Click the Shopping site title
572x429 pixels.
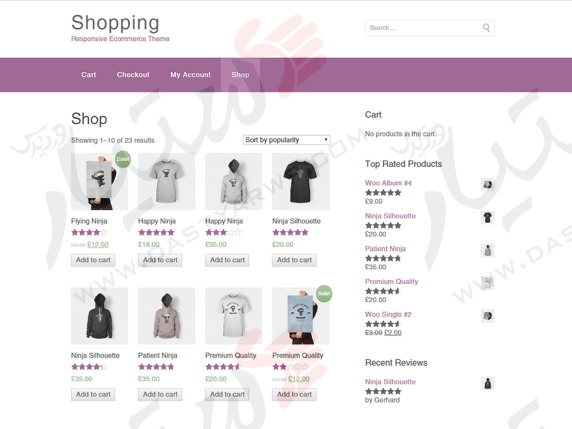115,23
